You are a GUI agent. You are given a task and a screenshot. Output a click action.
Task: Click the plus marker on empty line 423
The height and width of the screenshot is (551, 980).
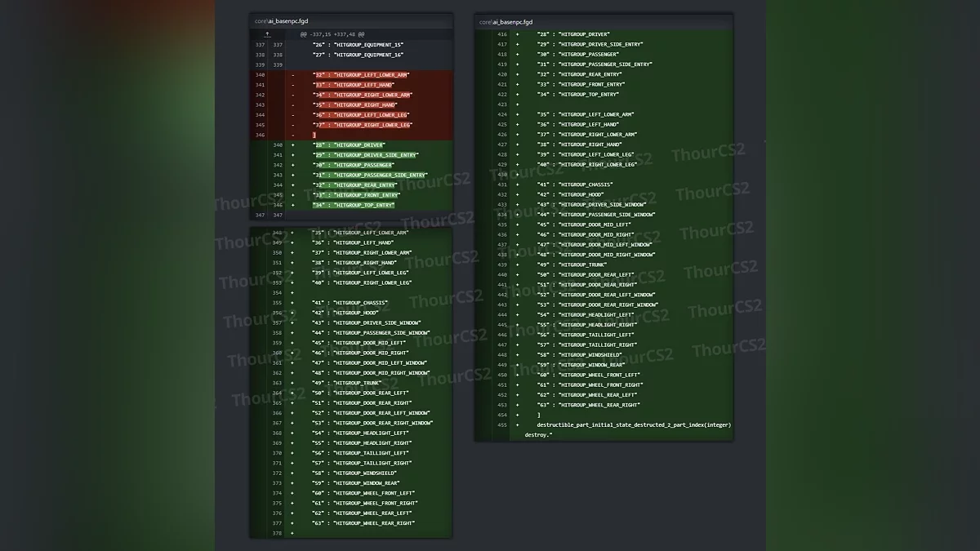(x=517, y=104)
